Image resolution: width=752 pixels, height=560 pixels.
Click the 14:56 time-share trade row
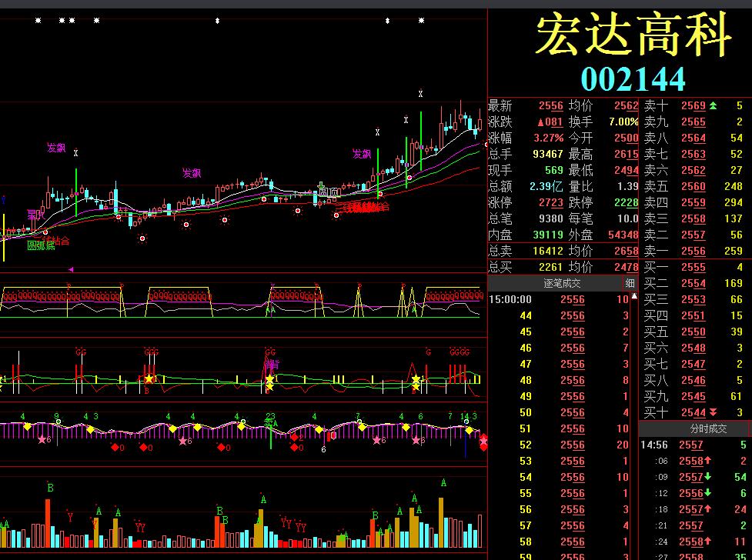pos(694,445)
